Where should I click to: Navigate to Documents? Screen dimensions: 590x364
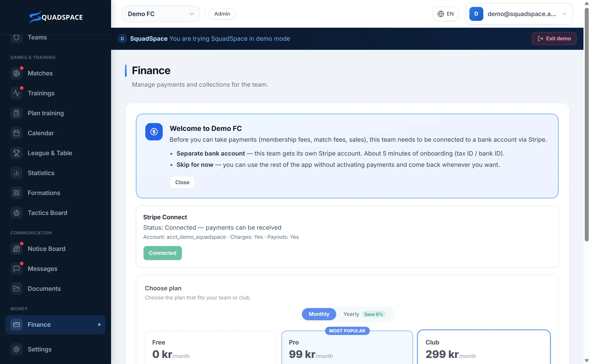(55, 289)
